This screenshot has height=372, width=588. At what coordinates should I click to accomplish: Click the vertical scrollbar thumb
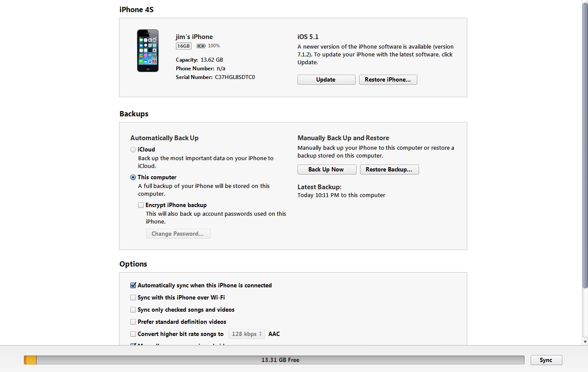(x=585, y=145)
